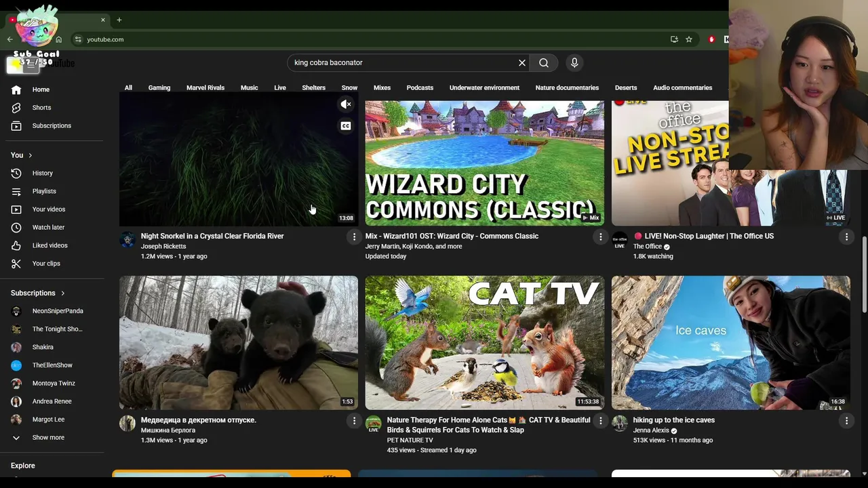This screenshot has width=868, height=488.
Task: Toggle captions on Night Snorkel preview
Action: click(346, 126)
